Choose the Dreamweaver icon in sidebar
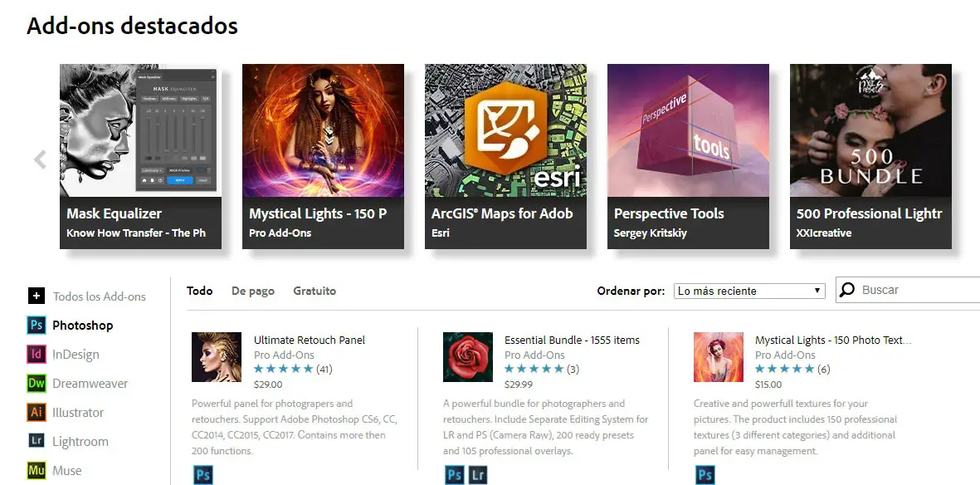This screenshot has width=980, height=485. pos(37,384)
